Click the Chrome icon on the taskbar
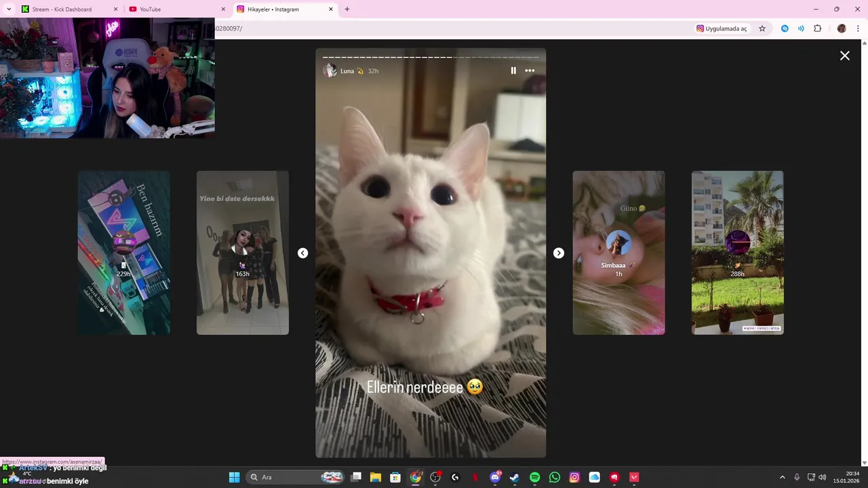This screenshot has width=868, height=488. [416, 477]
